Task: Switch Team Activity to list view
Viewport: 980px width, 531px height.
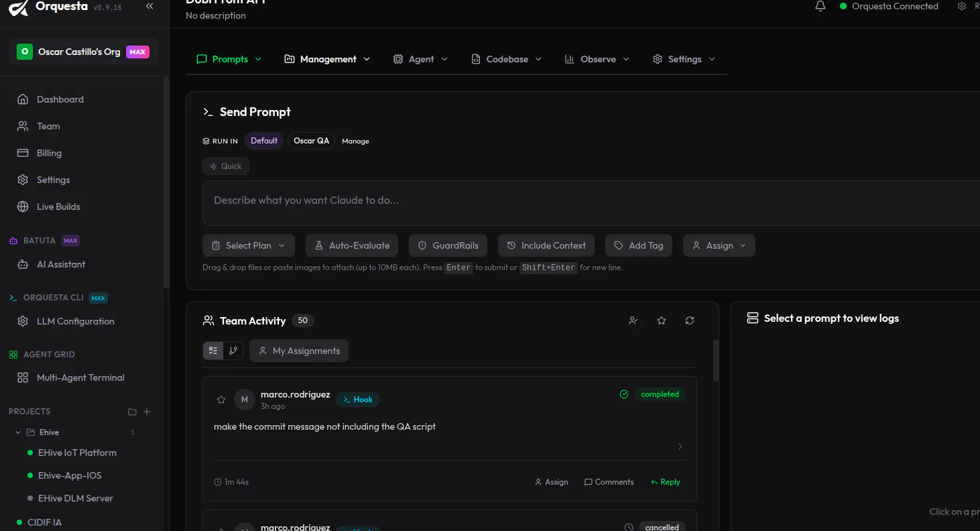Action: [x=213, y=351]
